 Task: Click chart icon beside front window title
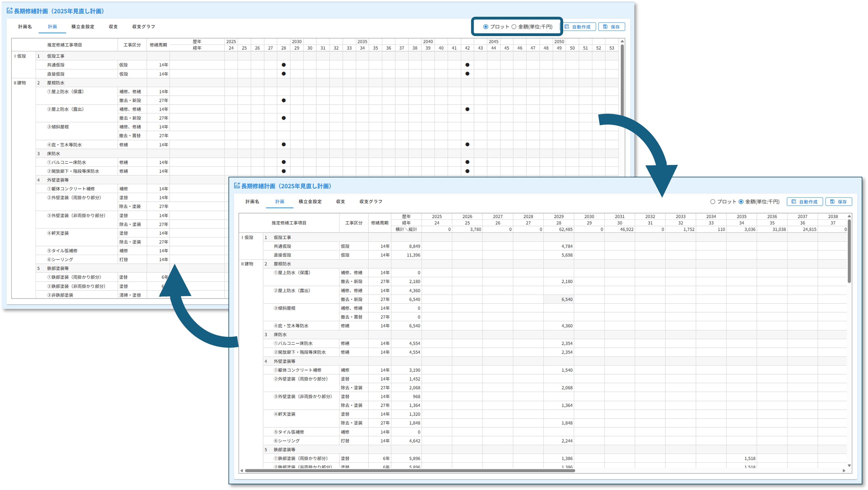(x=237, y=185)
